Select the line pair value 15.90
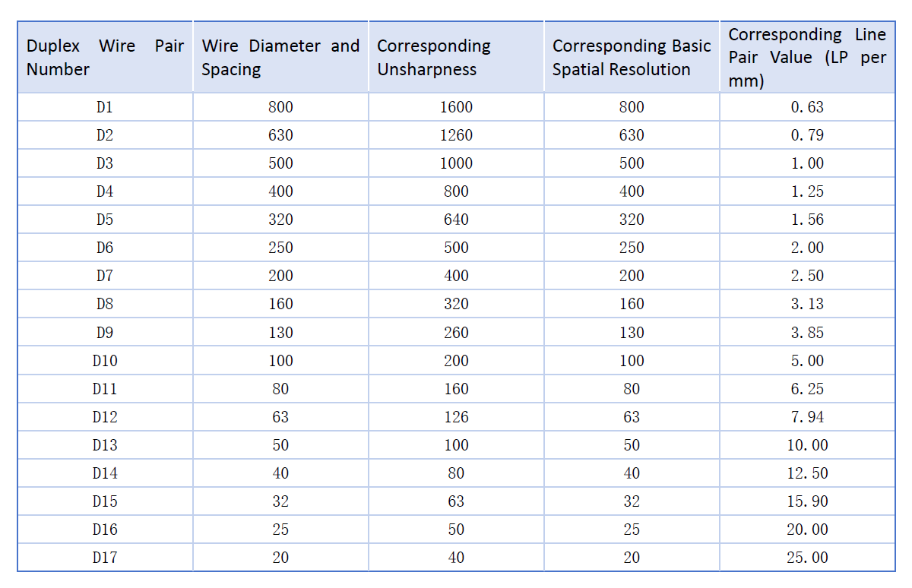This screenshot has height=588, width=912. [x=807, y=501]
